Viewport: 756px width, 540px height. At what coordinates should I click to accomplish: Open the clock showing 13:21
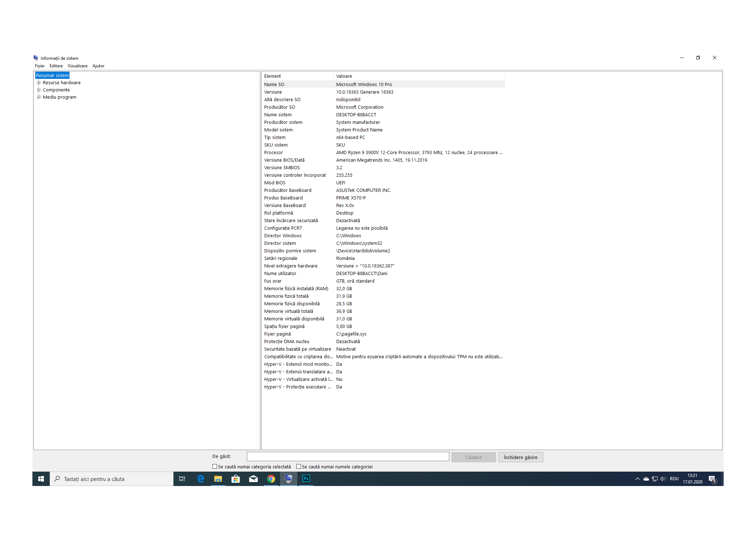tap(693, 479)
